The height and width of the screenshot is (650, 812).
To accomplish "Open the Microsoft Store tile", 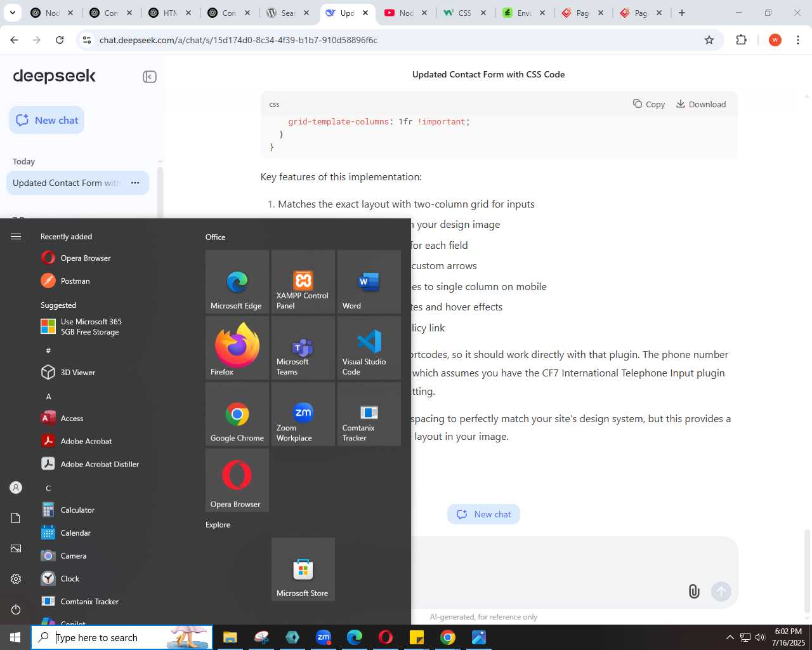I will 303,569.
